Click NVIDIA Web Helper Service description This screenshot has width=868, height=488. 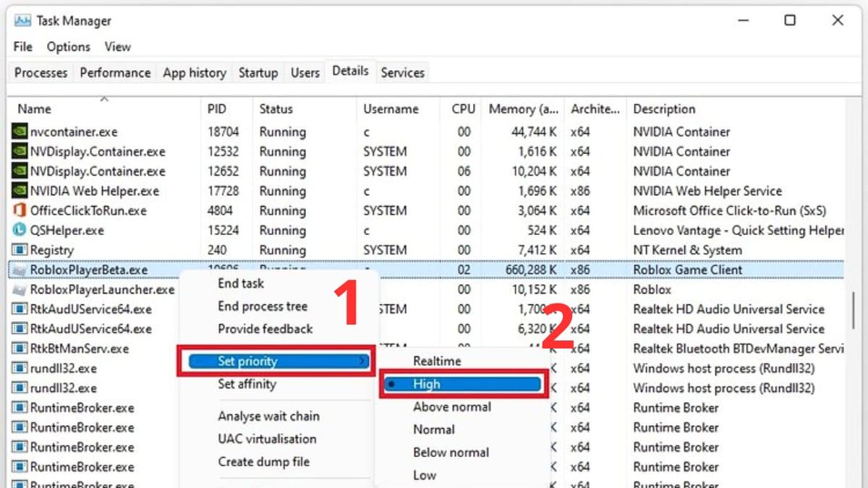(x=707, y=191)
